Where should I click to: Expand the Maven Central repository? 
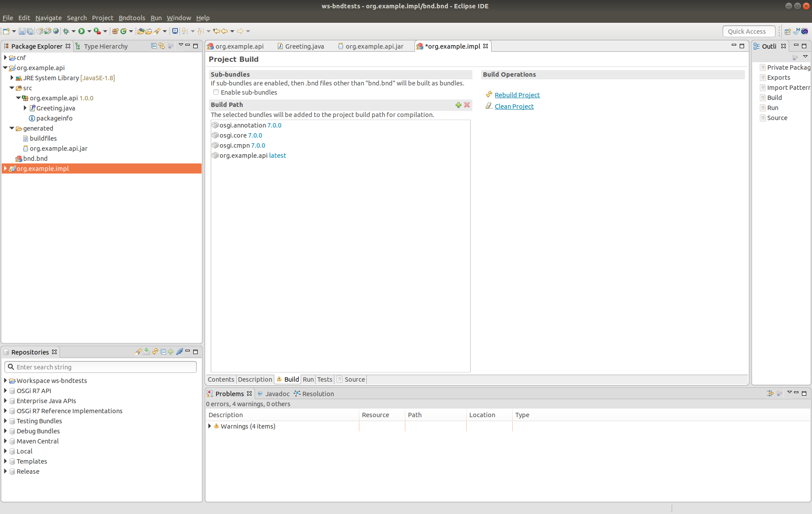click(5, 441)
